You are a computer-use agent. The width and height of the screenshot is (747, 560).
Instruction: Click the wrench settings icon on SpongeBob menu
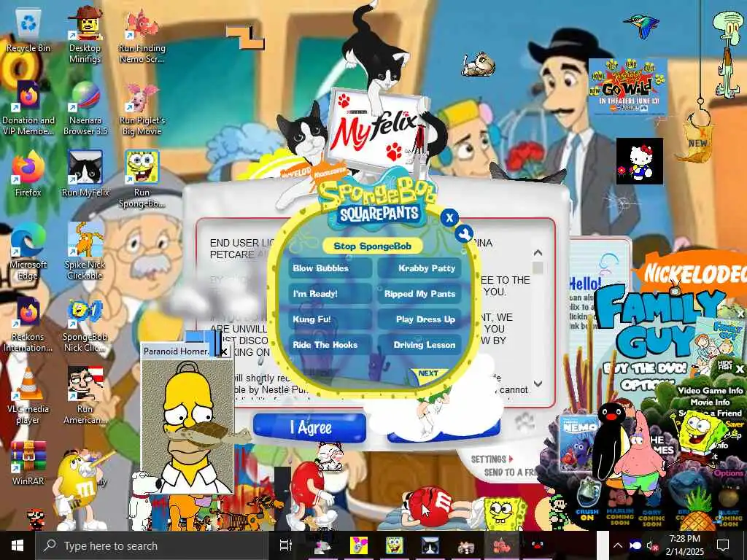pos(463,234)
